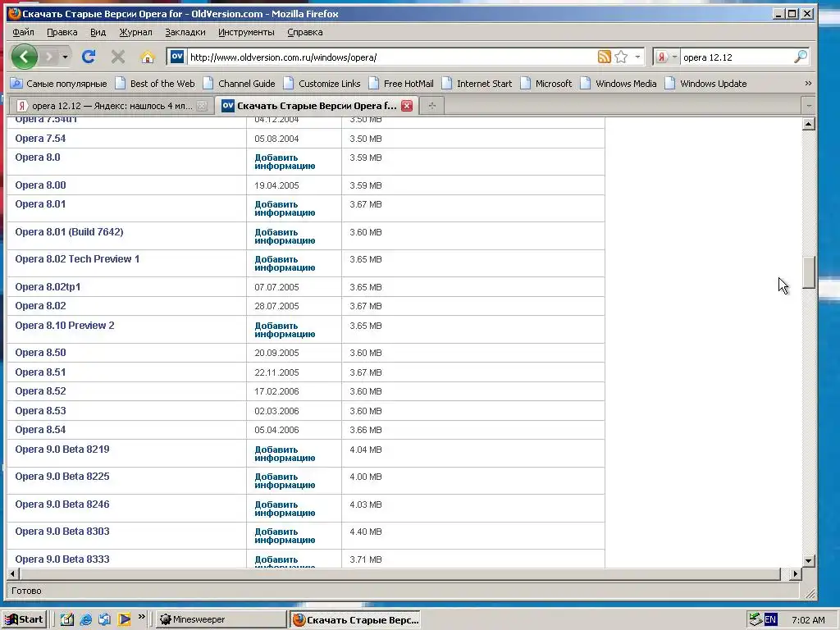Open the Инструменты menu
Image resolution: width=840 pixels, height=630 pixels.
click(246, 32)
